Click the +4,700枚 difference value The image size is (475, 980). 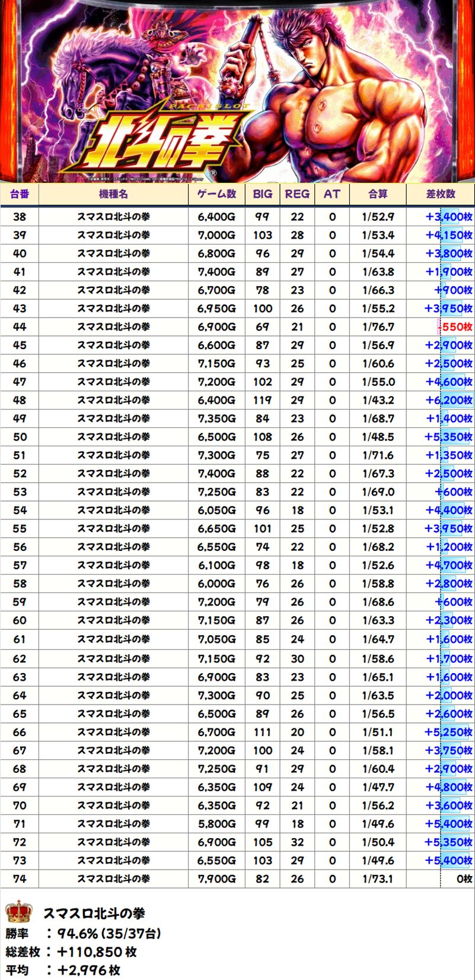449,566
